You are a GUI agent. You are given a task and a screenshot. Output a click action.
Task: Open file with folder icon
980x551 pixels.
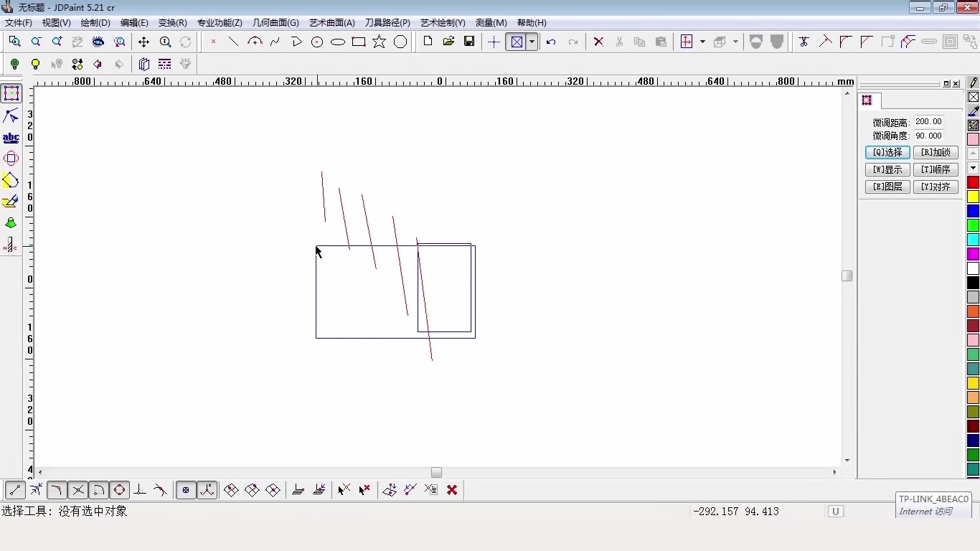449,42
